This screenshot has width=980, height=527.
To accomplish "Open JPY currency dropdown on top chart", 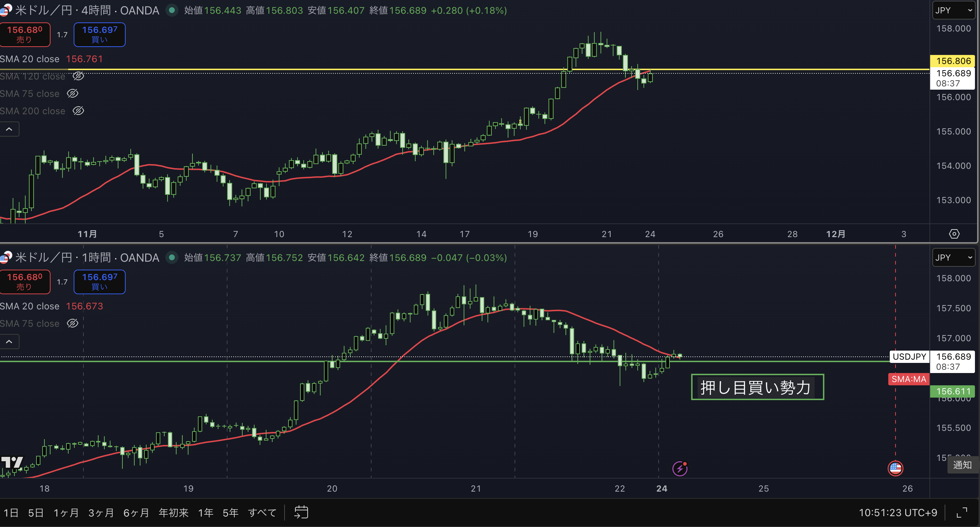I will [953, 10].
